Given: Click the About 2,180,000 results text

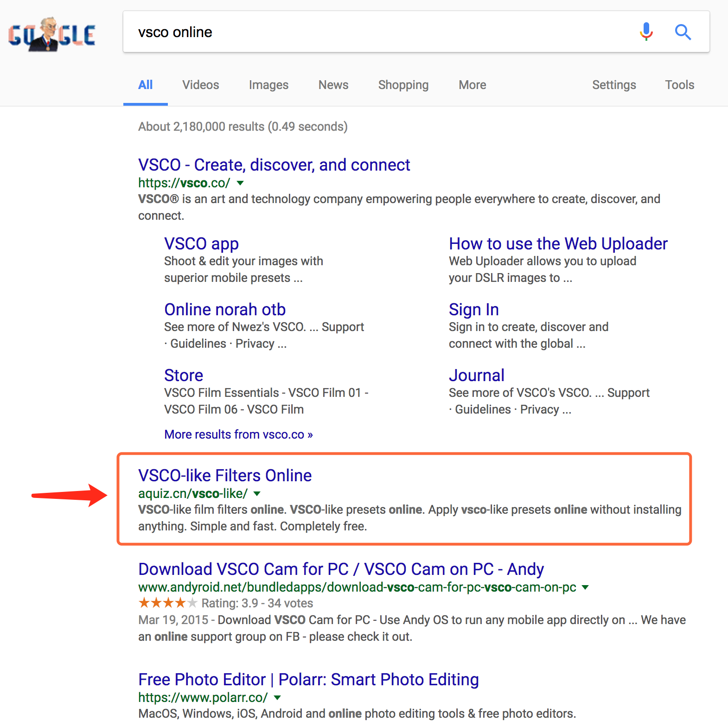Looking at the screenshot, I should pos(243,127).
